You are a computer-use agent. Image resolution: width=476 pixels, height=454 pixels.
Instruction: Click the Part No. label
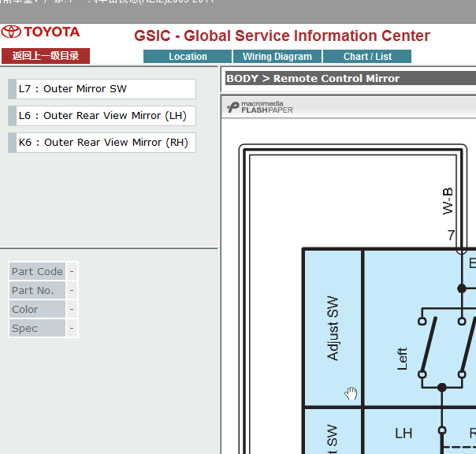click(37, 290)
